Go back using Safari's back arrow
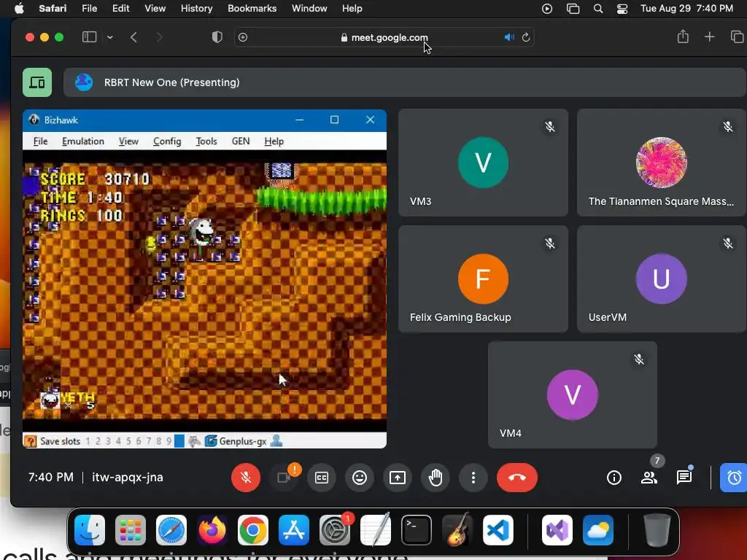The width and height of the screenshot is (747, 560). click(x=134, y=37)
